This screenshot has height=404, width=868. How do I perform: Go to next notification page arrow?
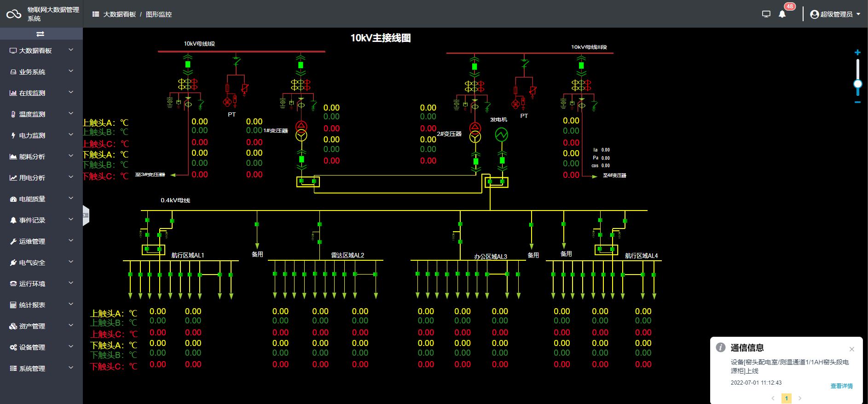point(800,398)
